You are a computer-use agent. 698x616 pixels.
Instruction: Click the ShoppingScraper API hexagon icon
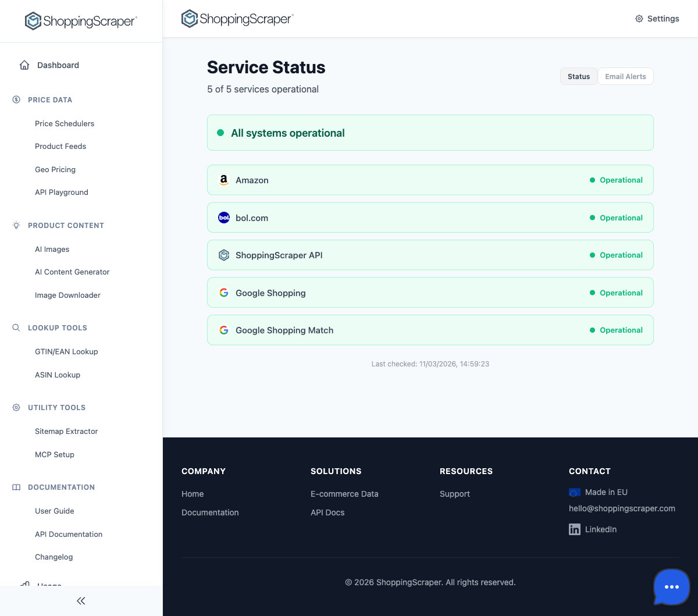pyautogui.click(x=224, y=255)
